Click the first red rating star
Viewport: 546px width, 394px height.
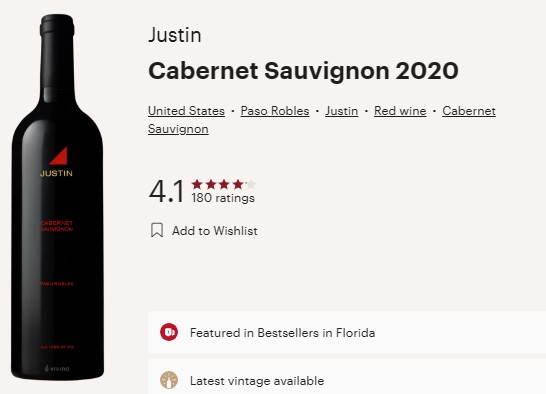point(197,184)
